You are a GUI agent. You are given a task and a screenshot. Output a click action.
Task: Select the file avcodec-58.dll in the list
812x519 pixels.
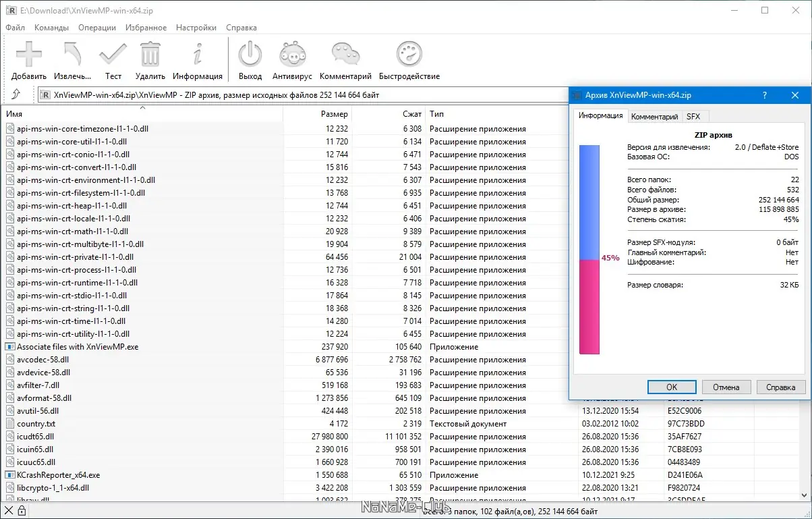[43, 360]
